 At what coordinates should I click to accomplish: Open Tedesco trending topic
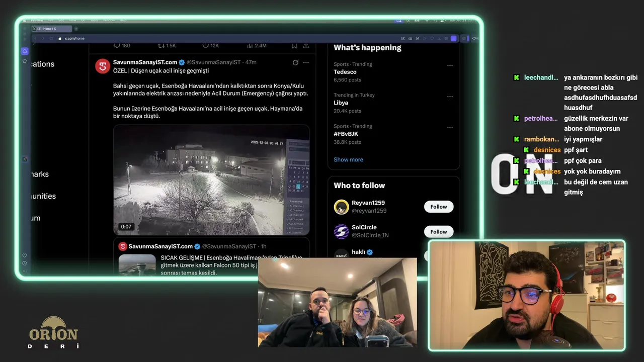pyautogui.click(x=345, y=72)
